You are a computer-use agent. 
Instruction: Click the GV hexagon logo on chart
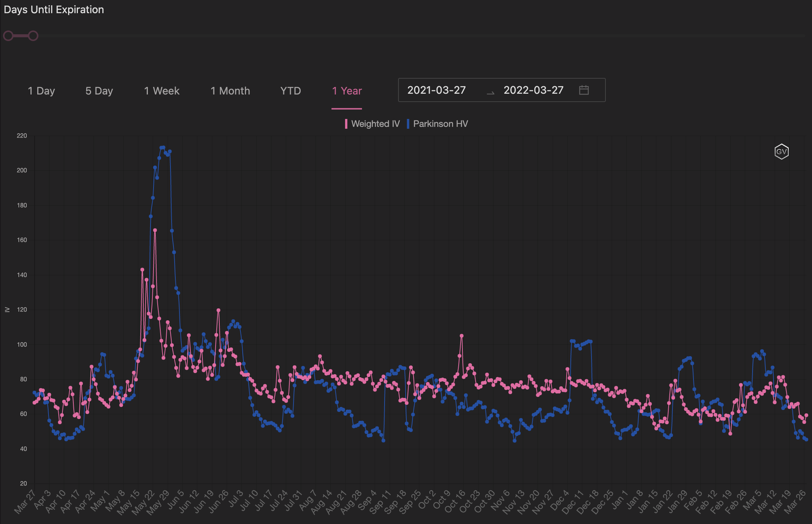pyautogui.click(x=781, y=152)
